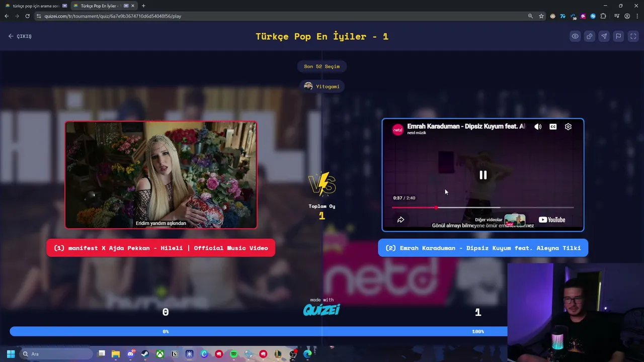Open the 7TV browser extension
Image resolution: width=644 pixels, height=362 pixels.
(x=562, y=16)
